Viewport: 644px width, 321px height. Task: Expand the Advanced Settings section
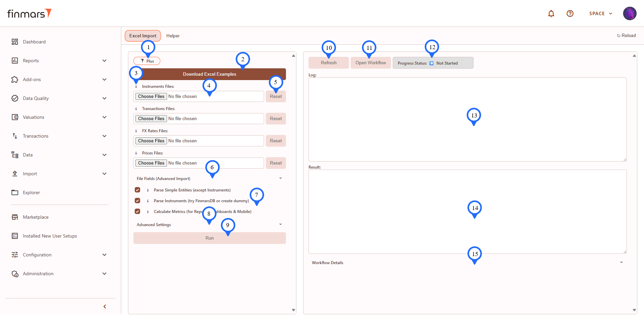point(210,224)
